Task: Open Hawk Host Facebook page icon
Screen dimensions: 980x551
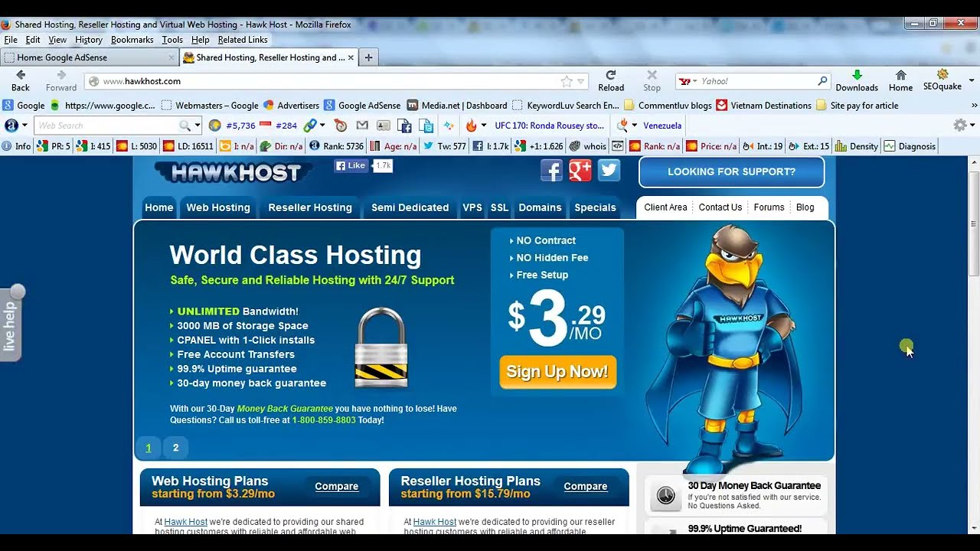Action: point(551,171)
